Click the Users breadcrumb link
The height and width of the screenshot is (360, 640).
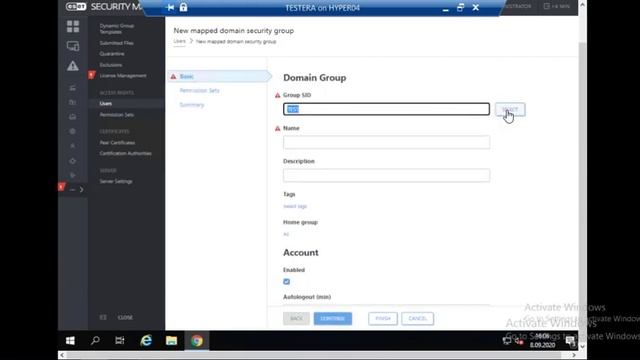(x=179, y=41)
